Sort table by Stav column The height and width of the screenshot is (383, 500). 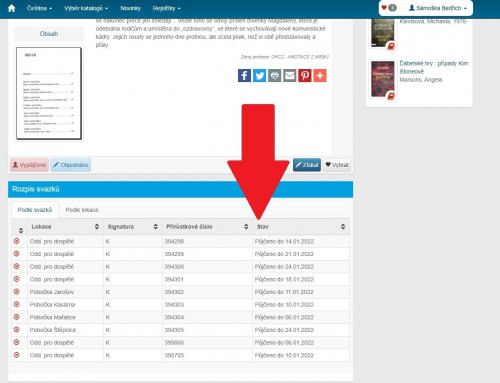coord(343,227)
